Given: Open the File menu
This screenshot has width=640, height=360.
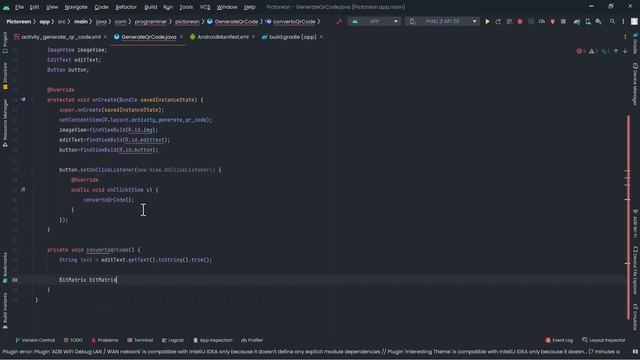Looking at the screenshot, I should tap(19, 7).
